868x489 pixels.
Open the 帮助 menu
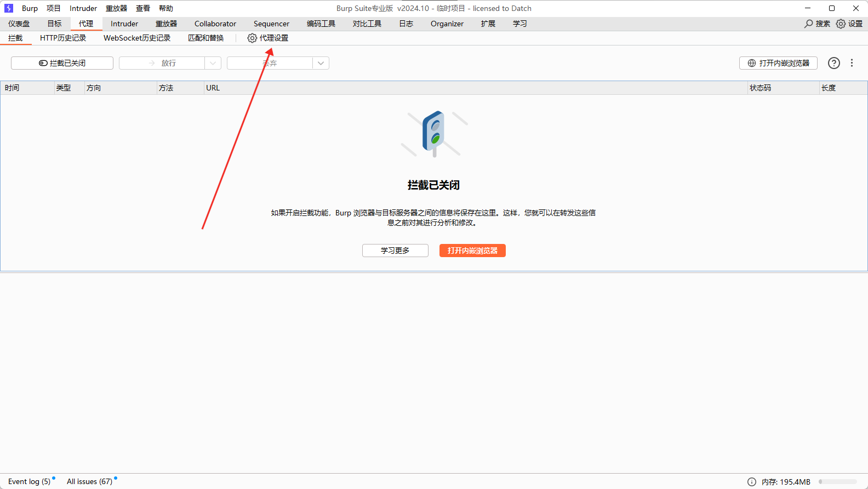(x=166, y=8)
